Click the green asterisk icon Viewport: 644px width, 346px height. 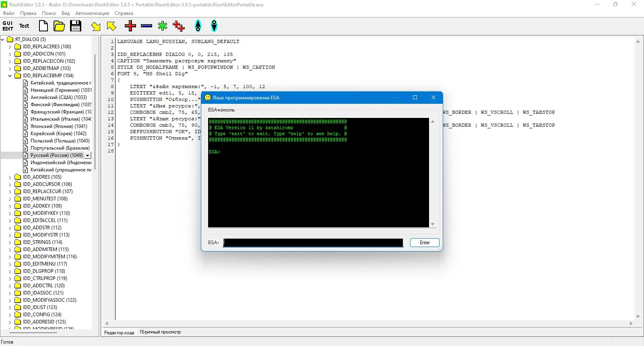[163, 26]
